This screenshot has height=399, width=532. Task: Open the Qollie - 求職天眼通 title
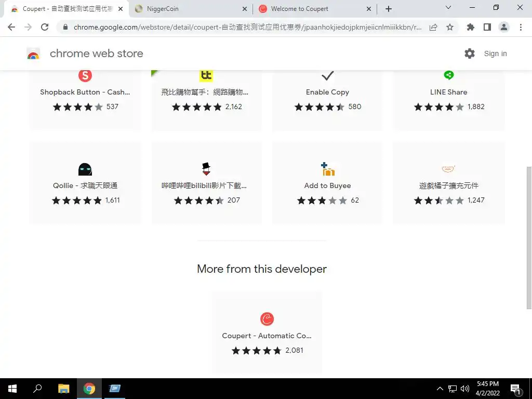pyautogui.click(x=85, y=185)
